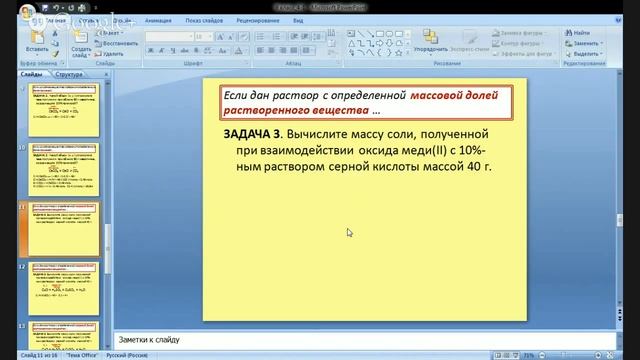
Task: Click Восстановить to reset slide
Action: (x=116, y=43)
